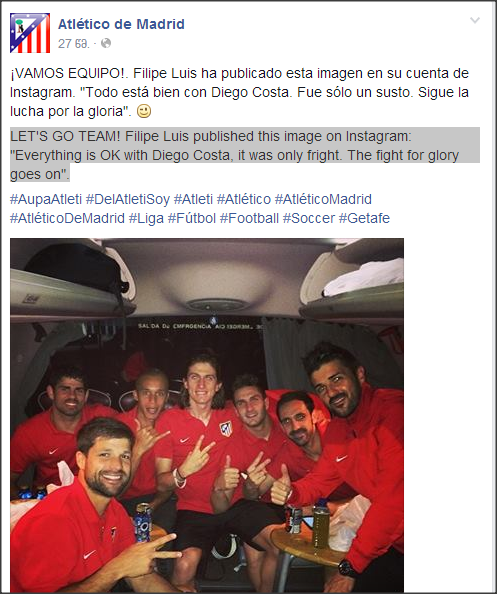This screenshot has height=594, width=497.
Task: Click the public globe privacy icon
Action: pyautogui.click(x=106, y=43)
